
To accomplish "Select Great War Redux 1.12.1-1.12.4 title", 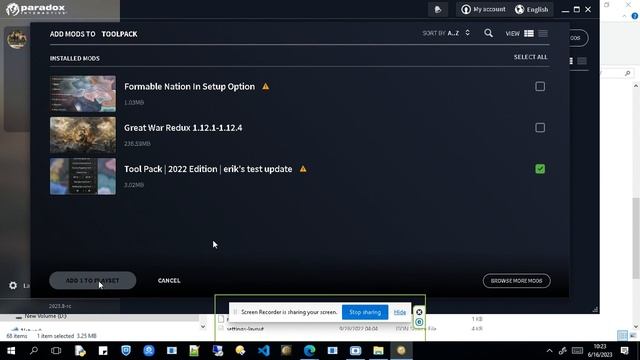I will point(183,128).
